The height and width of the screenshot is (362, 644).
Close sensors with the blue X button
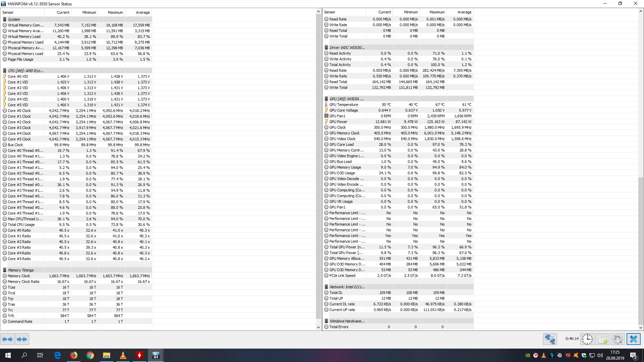click(x=633, y=339)
